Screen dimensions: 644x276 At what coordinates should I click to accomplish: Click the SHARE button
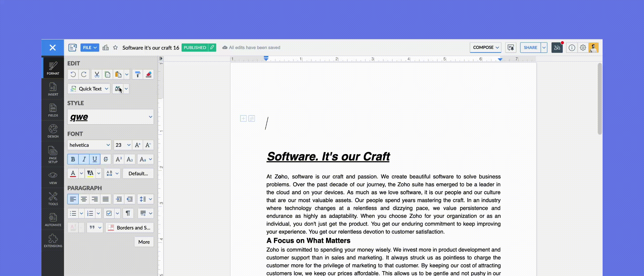[530, 48]
